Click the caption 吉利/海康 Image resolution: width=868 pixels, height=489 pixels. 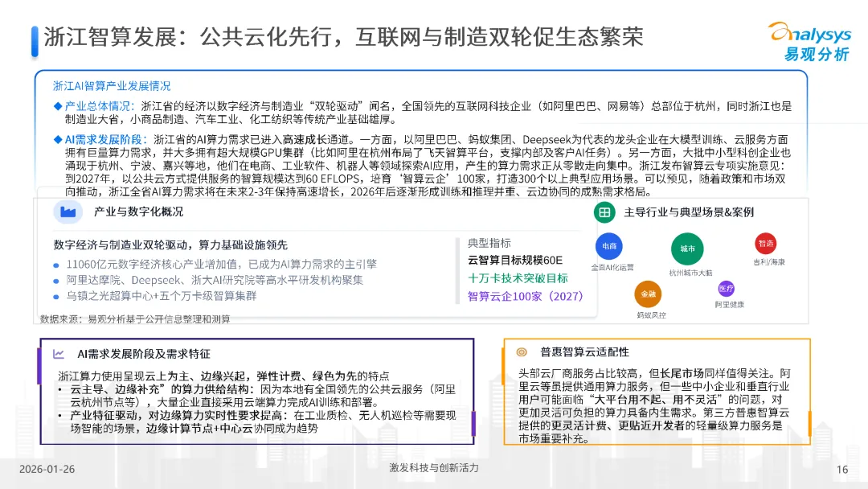769,262
